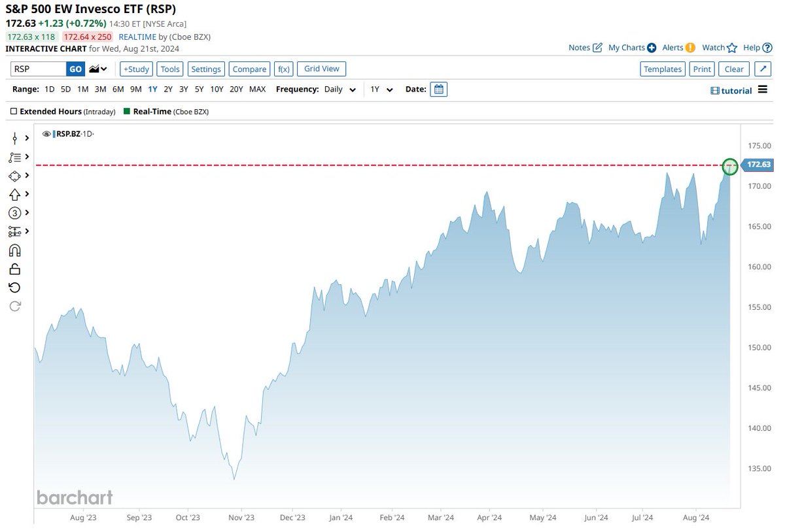785x532 pixels.
Task: Expand the arrow marker submenu arrow
Action: point(27,194)
